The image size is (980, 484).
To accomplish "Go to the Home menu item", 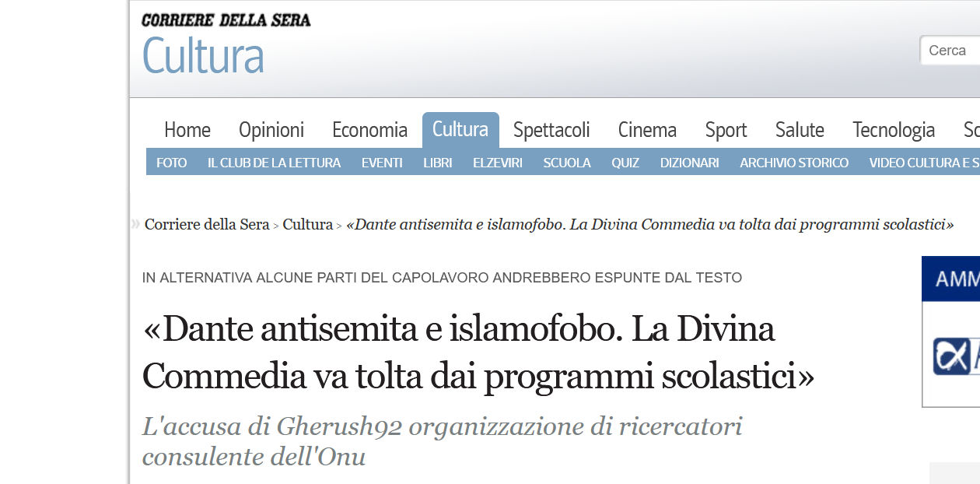I will click(x=187, y=130).
